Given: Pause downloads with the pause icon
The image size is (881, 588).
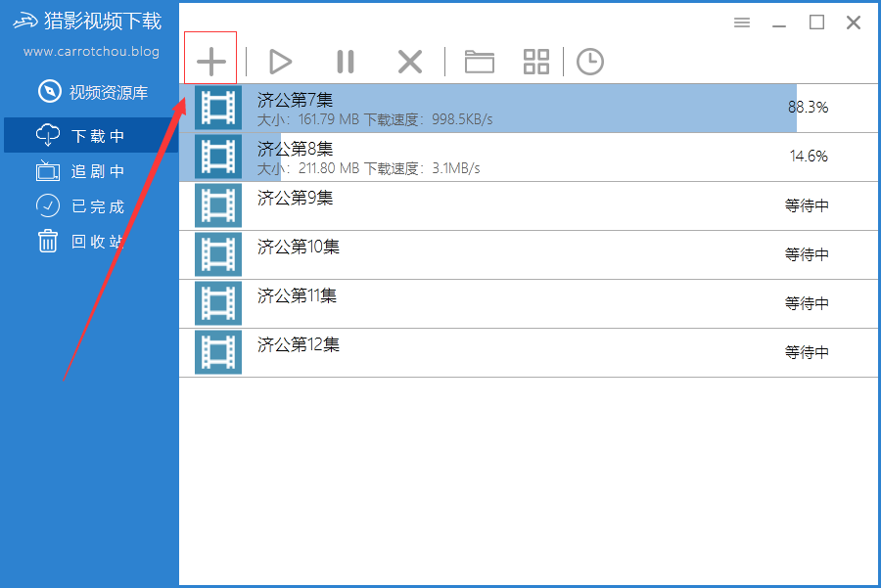Looking at the screenshot, I should click(346, 62).
